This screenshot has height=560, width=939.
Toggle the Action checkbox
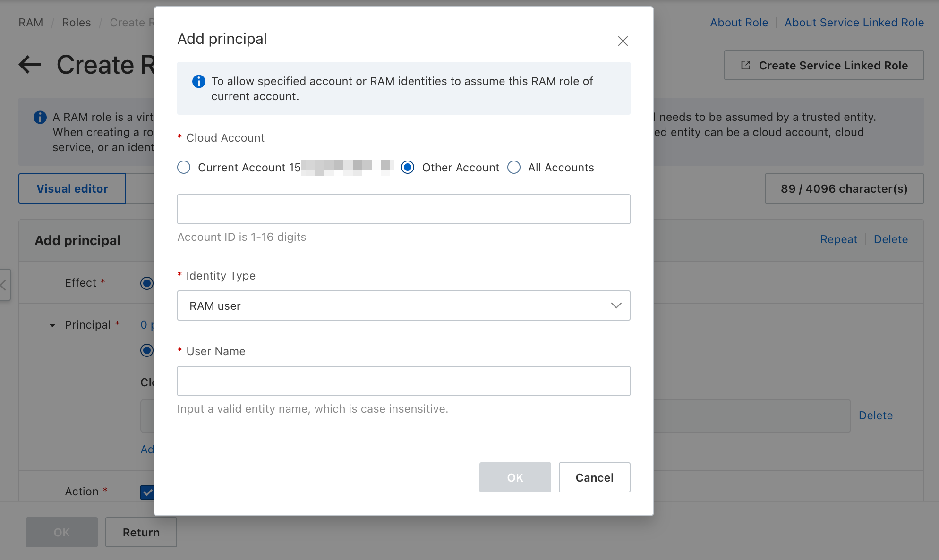tap(147, 492)
